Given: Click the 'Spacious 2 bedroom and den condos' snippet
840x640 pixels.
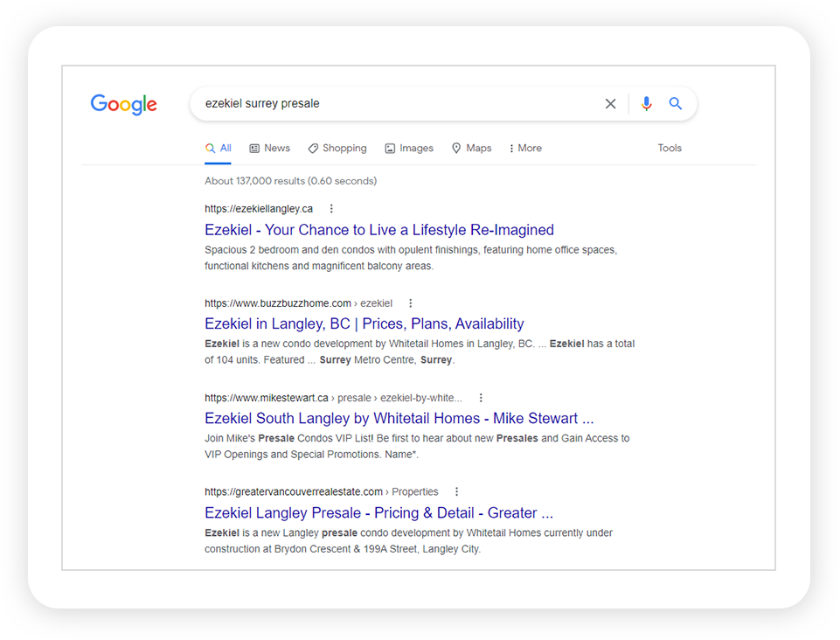Looking at the screenshot, I should 411,258.
